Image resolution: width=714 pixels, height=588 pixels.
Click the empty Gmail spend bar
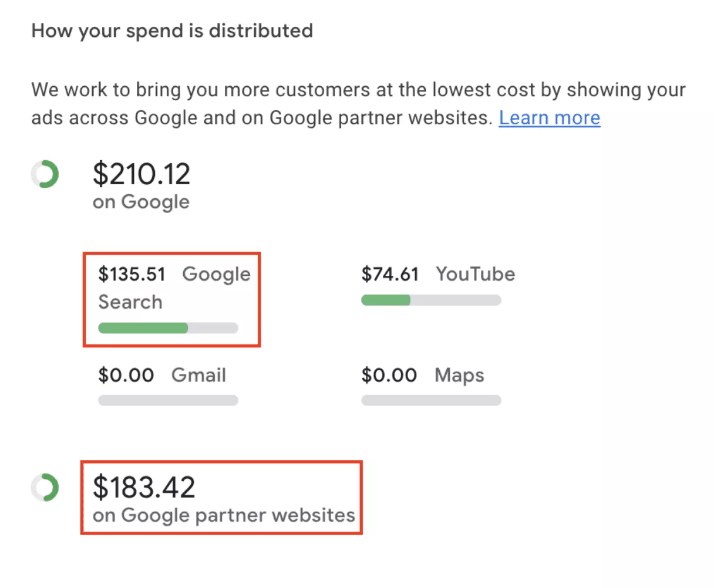coord(168,401)
